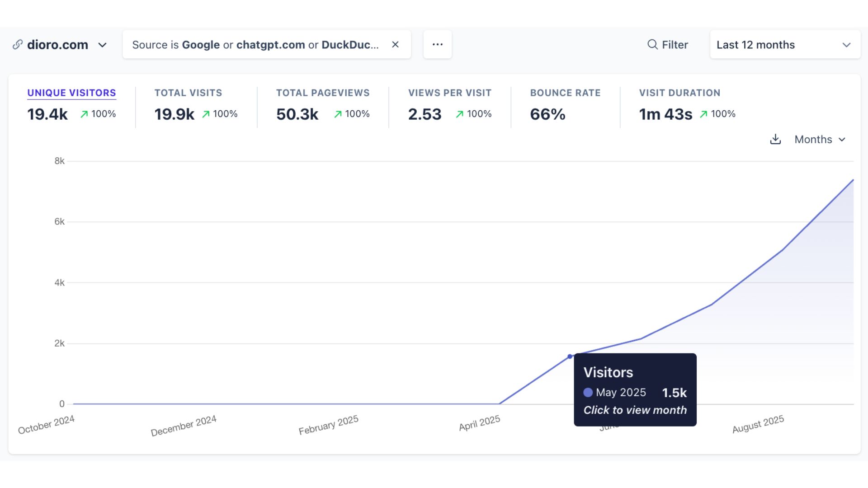Image resolution: width=868 pixels, height=488 pixels.
Task: Click the Unique Visitors metric label
Action: [71, 93]
